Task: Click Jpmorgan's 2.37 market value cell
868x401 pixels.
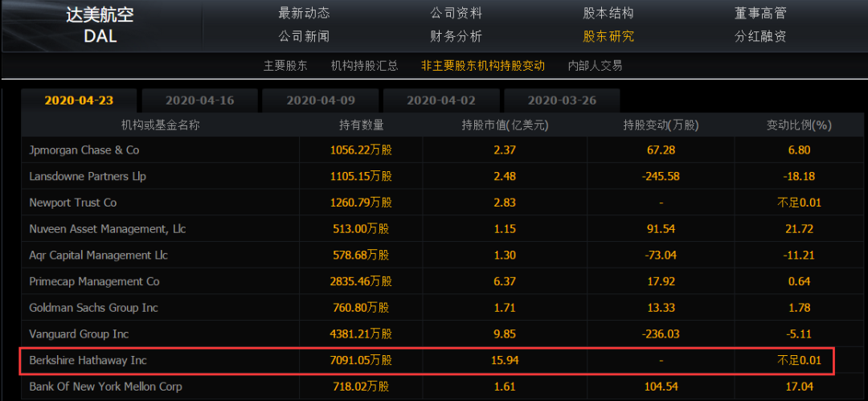Action: (x=505, y=150)
